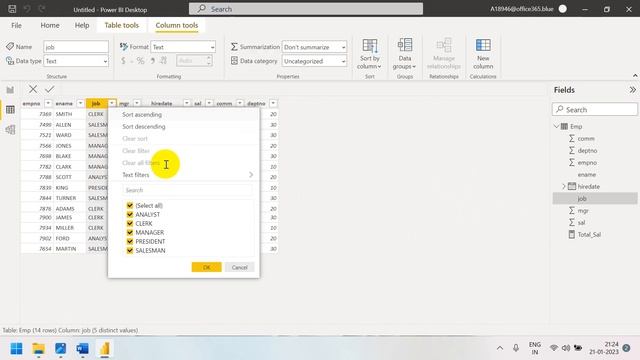Open Data groups tool
The height and width of the screenshot is (360, 640).
[x=404, y=54]
